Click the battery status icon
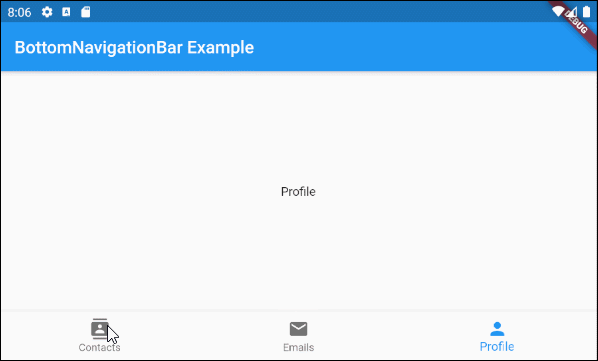 click(587, 12)
